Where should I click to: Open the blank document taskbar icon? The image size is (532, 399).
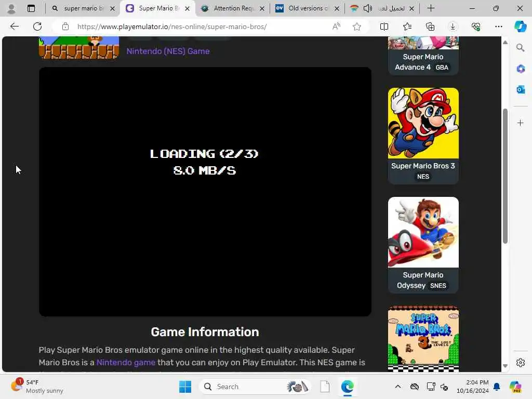coord(325,387)
